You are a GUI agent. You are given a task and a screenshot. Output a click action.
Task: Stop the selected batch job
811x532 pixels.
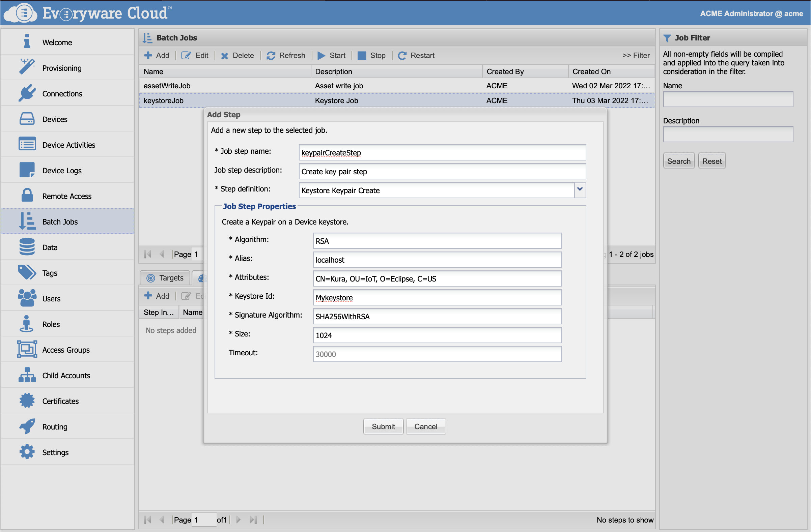tap(372, 56)
